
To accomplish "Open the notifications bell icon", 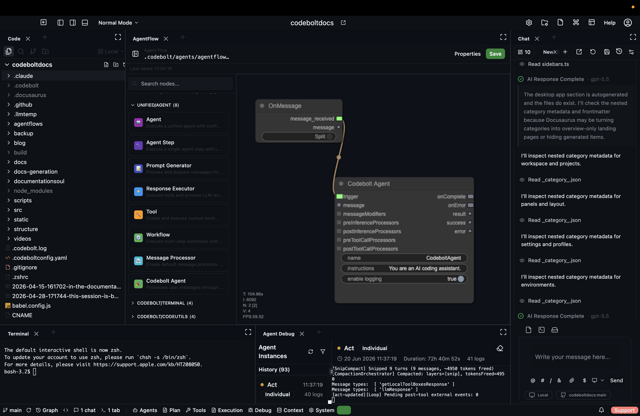I will pos(601,410).
